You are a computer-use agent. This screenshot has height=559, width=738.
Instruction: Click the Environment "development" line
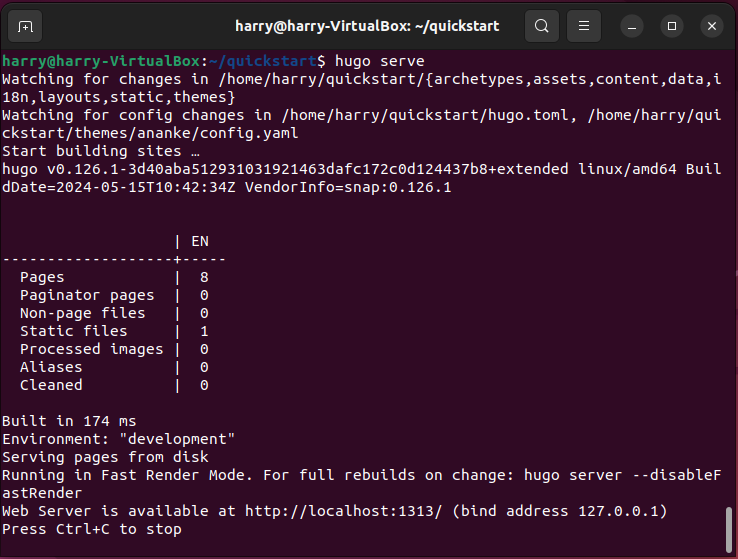[118, 439]
